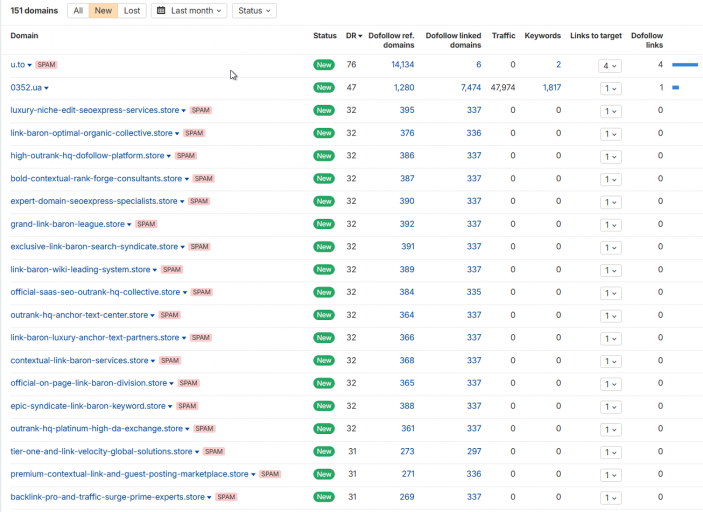The width and height of the screenshot is (703, 512).
Task: Click 297 linked domains in tier-one-and-link-velocity row
Action: [x=474, y=451]
